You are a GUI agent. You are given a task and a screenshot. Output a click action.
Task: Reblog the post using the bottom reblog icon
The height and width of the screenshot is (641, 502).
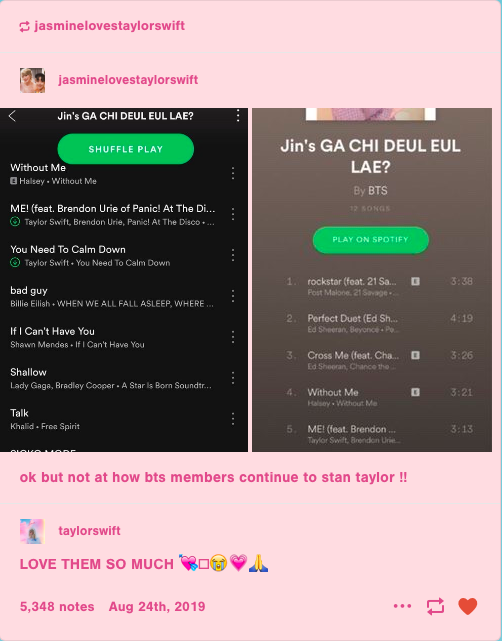point(435,606)
